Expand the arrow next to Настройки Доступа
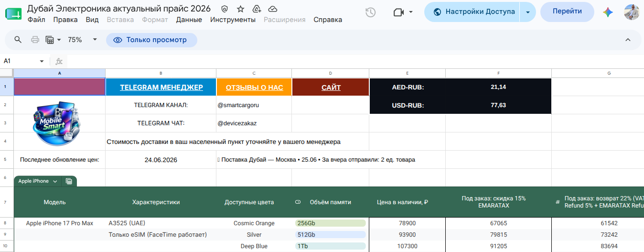This screenshot has height=252, width=644. (528, 12)
